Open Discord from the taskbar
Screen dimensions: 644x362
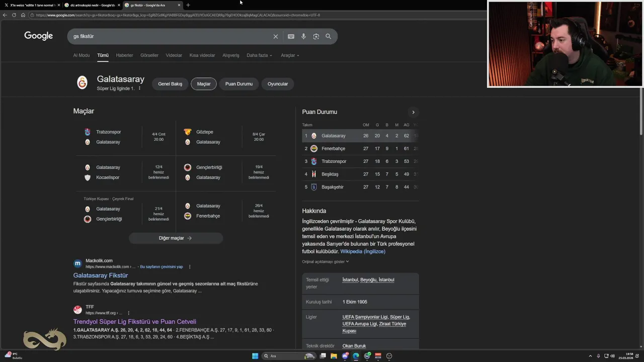345,356
